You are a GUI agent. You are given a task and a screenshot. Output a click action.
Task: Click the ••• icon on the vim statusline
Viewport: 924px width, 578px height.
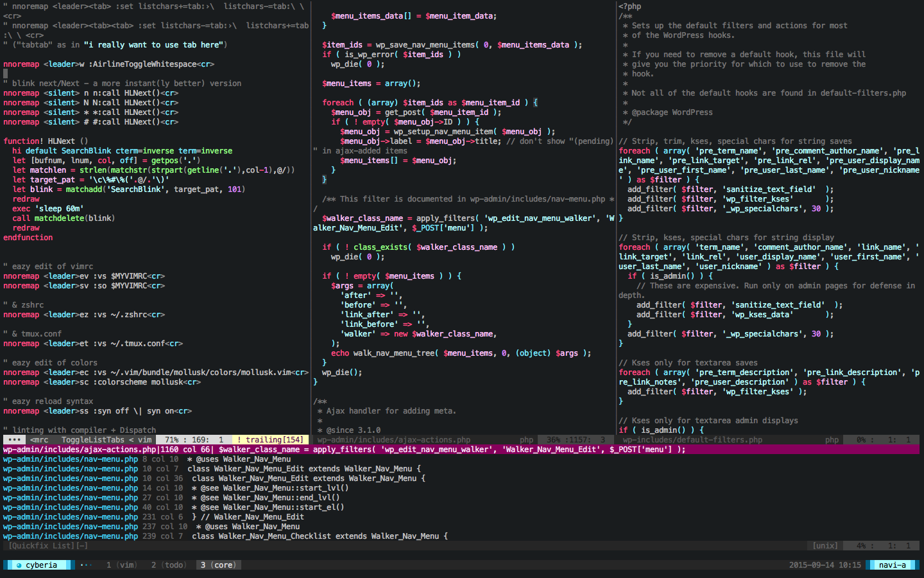14,440
